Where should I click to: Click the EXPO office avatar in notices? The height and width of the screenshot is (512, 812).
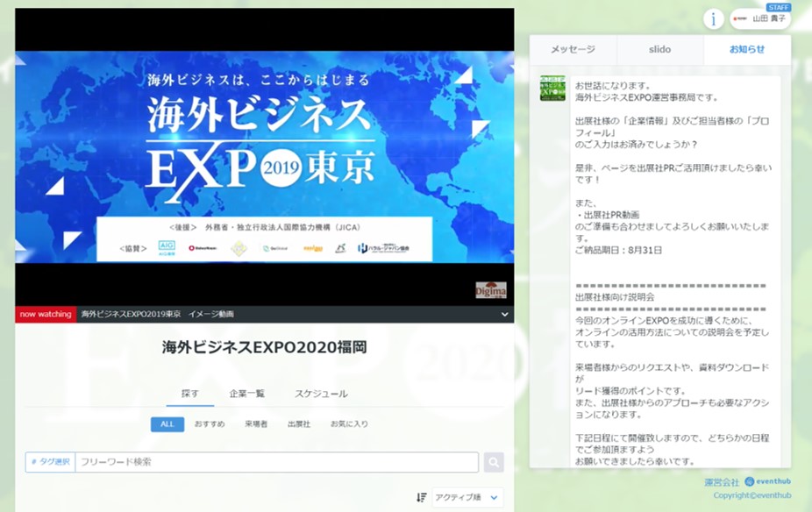pyautogui.click(x=552, y=89)
